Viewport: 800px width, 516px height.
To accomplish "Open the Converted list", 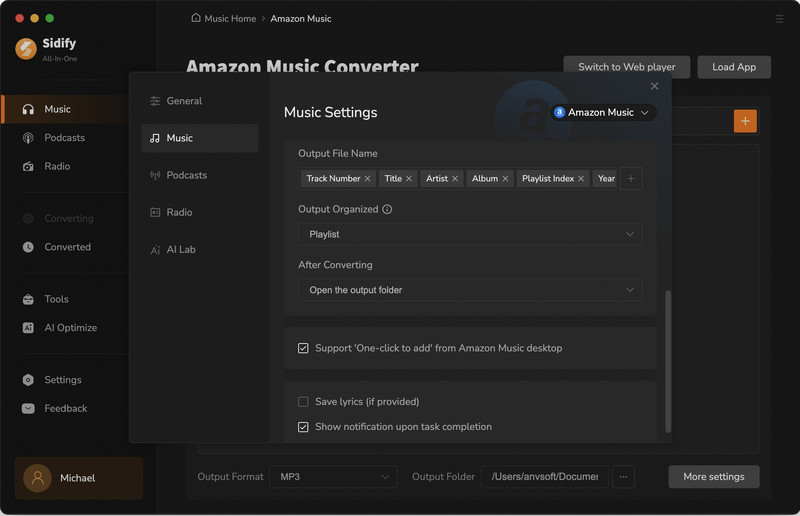I will (67, 247).
